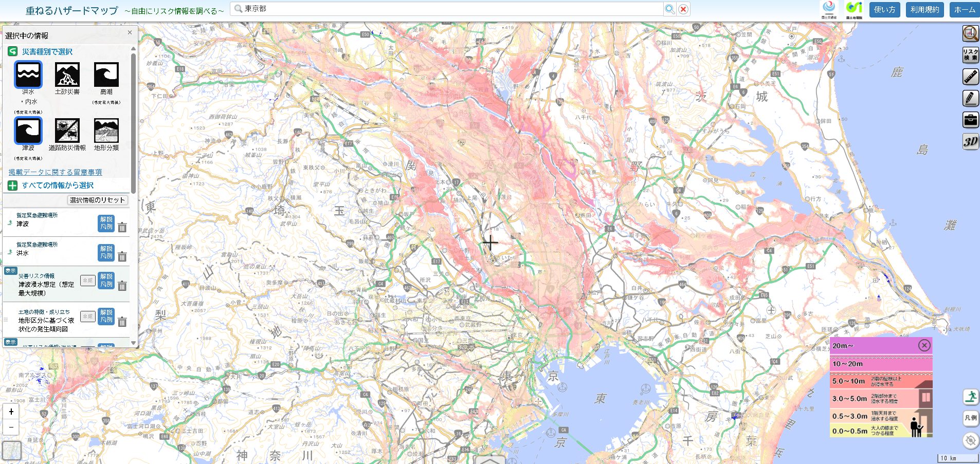Toggle the 洪水・内水 flood layer
This screenshot has width=980, height=464.
[28, 75]
